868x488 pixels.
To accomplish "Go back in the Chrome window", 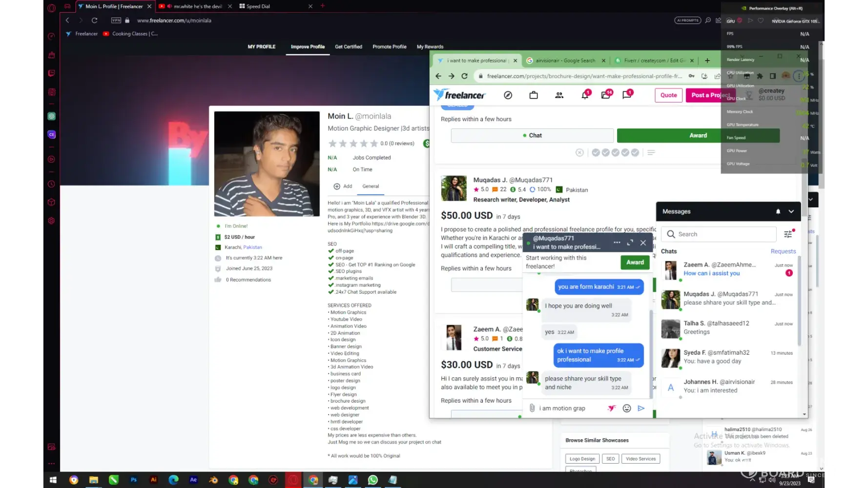I will [438, 76].
